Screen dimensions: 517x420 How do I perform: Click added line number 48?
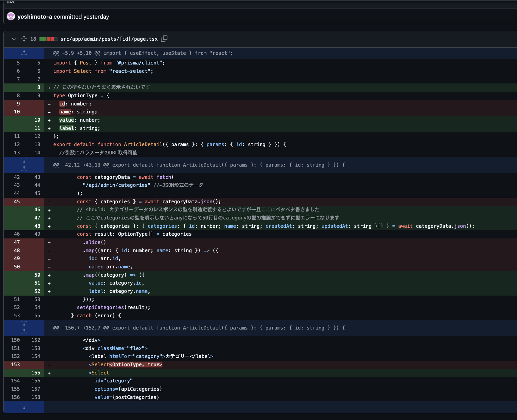37,226
